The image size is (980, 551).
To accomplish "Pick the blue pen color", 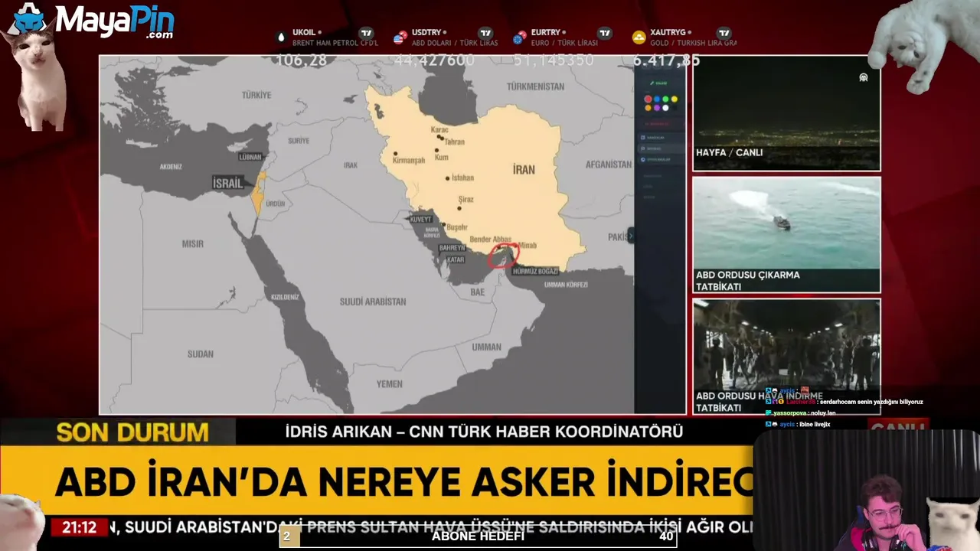I will tap(657, 99).
